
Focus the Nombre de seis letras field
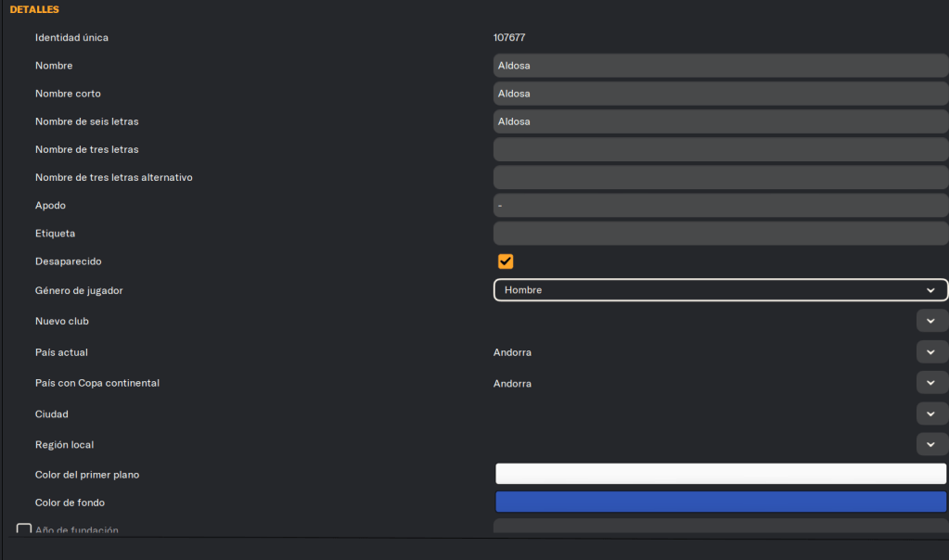[720, 121]
